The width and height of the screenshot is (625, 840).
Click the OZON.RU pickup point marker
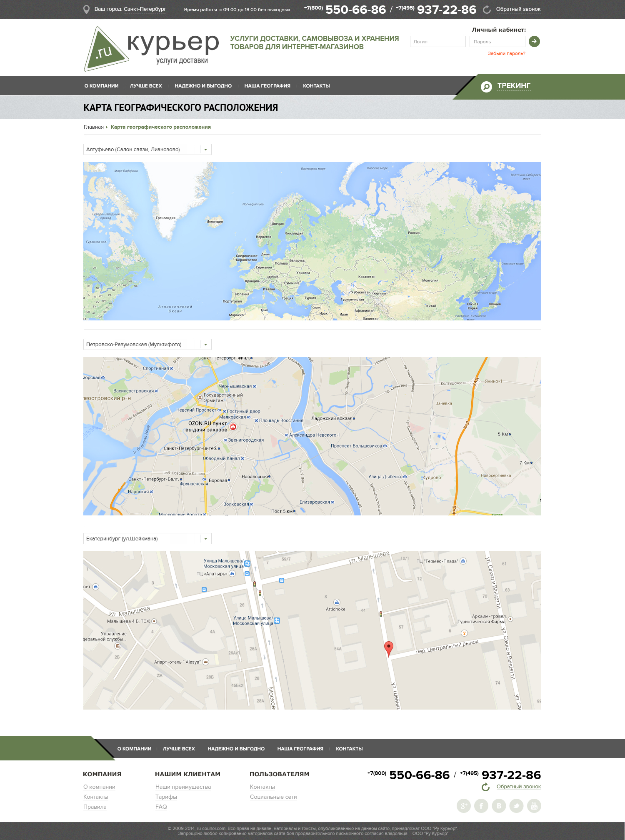pyautogui.click(x=233, y=426)
